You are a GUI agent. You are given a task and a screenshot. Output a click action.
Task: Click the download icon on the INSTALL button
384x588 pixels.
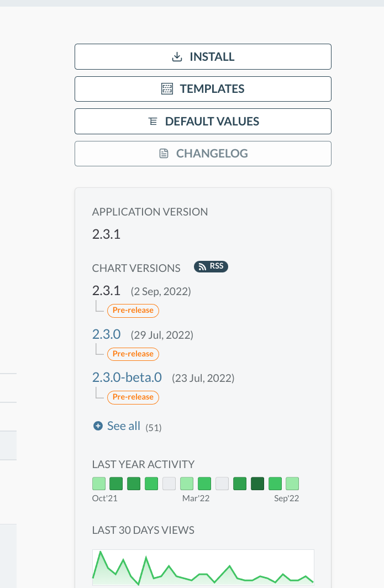pyautogui.click(x=177, y=56)
